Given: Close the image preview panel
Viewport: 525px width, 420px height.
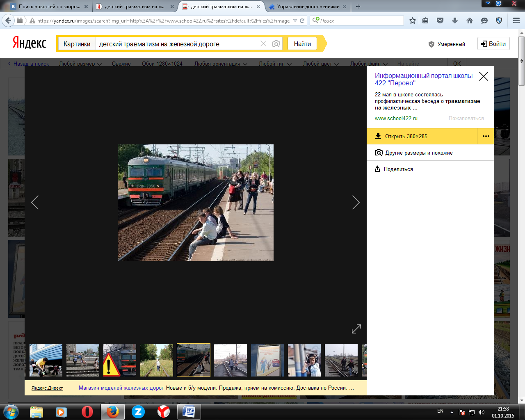Looking at the screenshot, I should 484,76.
